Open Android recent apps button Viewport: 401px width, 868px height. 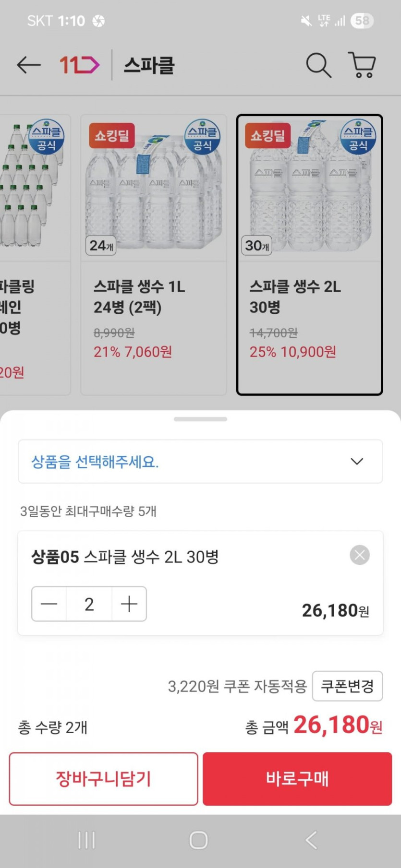click(x=86, y=840)
